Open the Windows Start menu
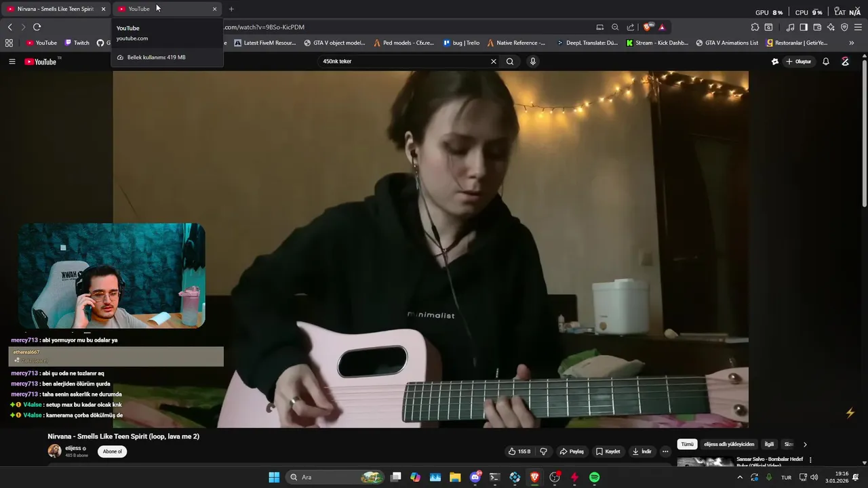The image size is (868, 488). point(274,477)
